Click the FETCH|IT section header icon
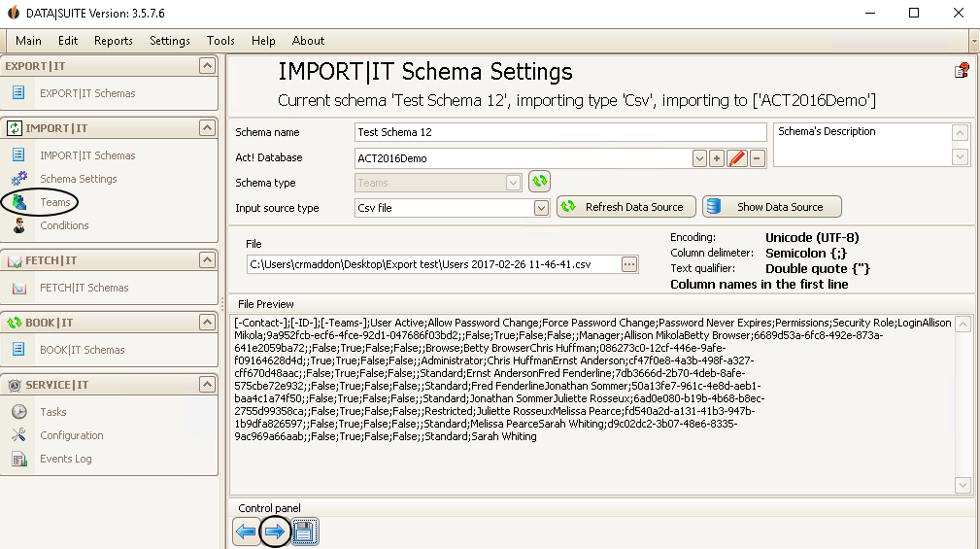 [x=14, y=260]
